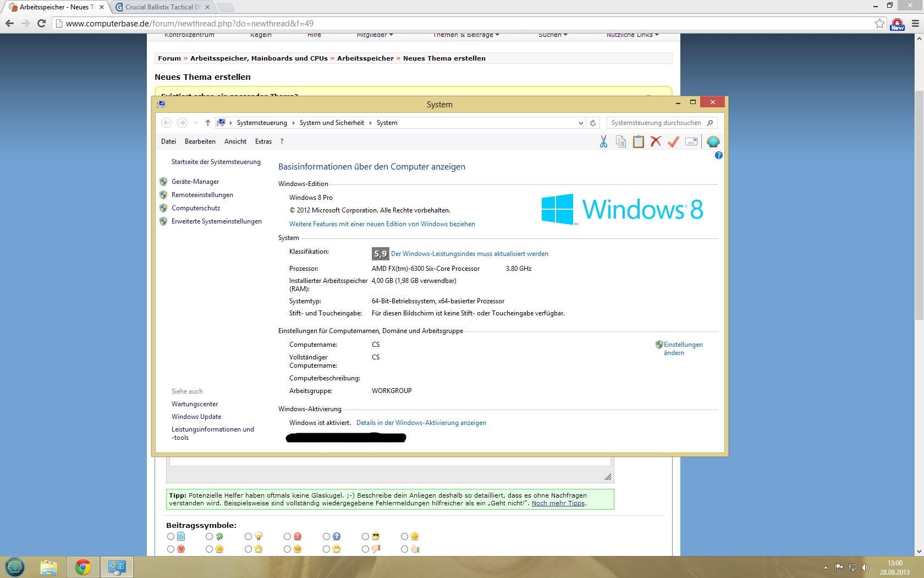Screen dimensions: 924x578
Task: Open the Themen & Beiträge forum dropdown
Action: (x=466, y=35)
